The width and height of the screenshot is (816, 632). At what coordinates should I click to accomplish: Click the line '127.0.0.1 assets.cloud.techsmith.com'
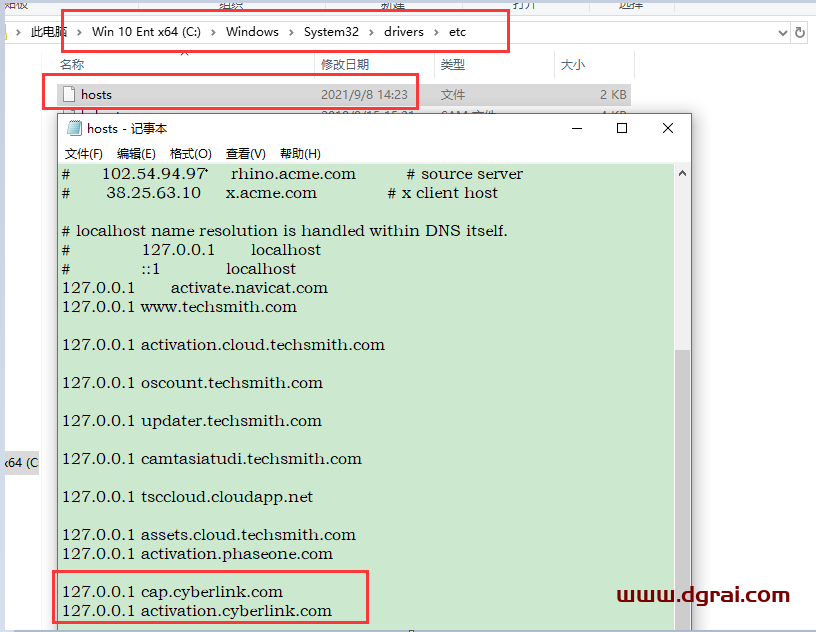click(209, 535)
